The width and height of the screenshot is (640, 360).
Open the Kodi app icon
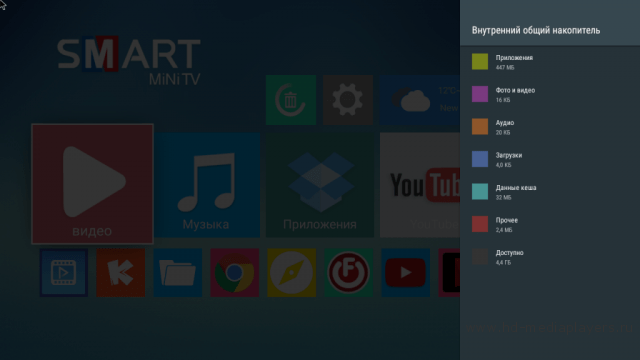pyautogui.click(x=120, y=272)
